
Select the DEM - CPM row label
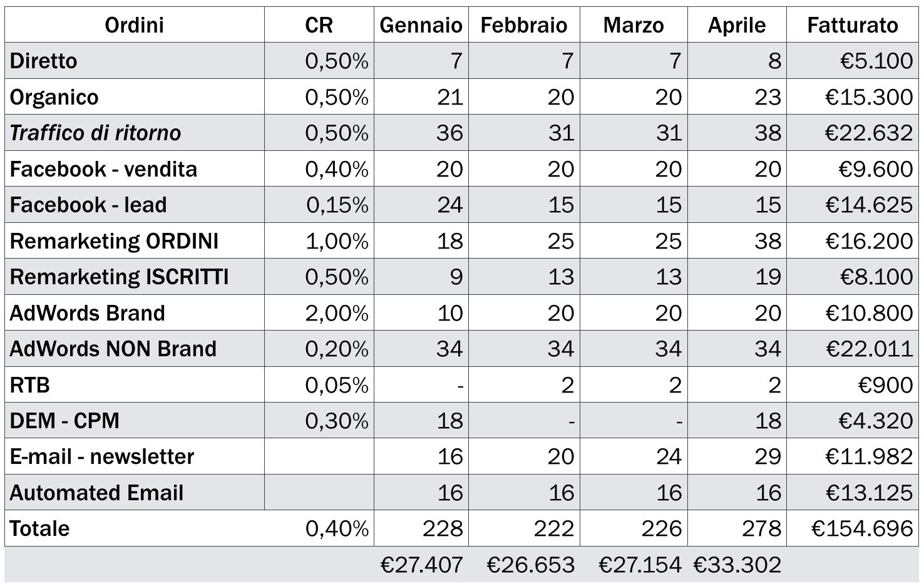coord(64,421)
